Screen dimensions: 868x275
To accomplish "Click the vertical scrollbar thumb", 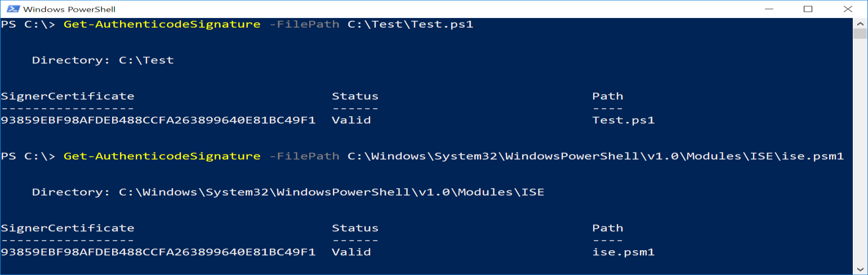I will click(860, 34).
